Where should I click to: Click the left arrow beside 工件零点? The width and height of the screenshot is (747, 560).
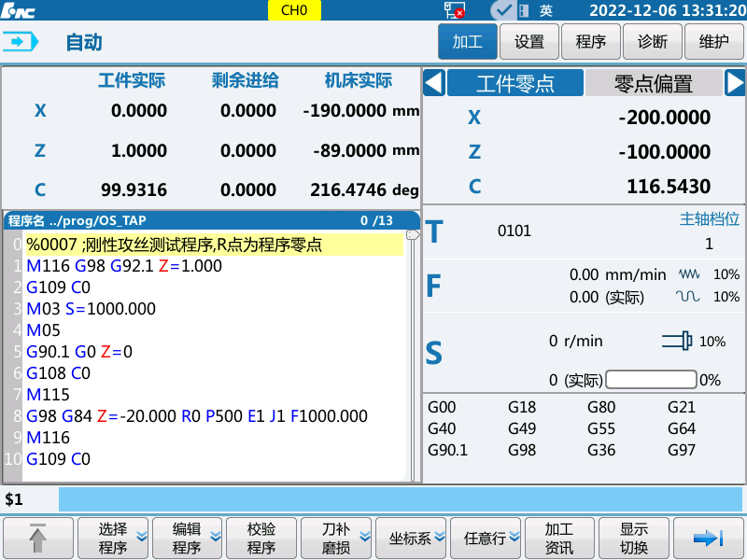coord(433,83)
